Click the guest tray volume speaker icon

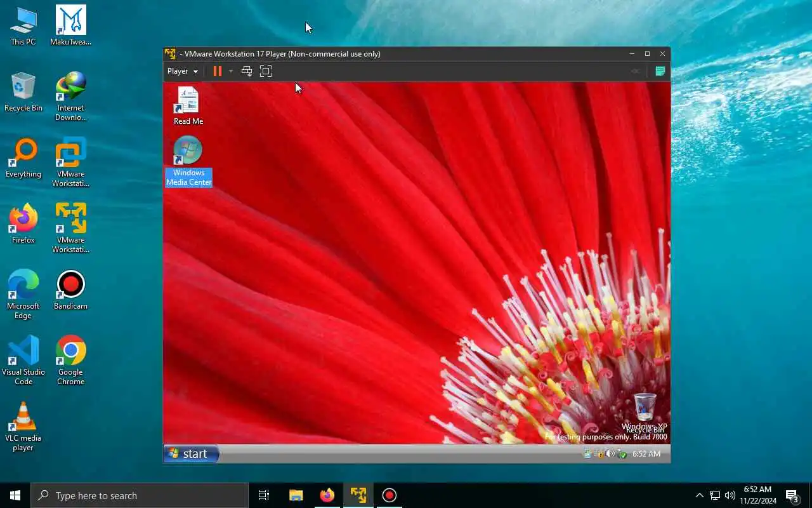[x=610, y=453]
